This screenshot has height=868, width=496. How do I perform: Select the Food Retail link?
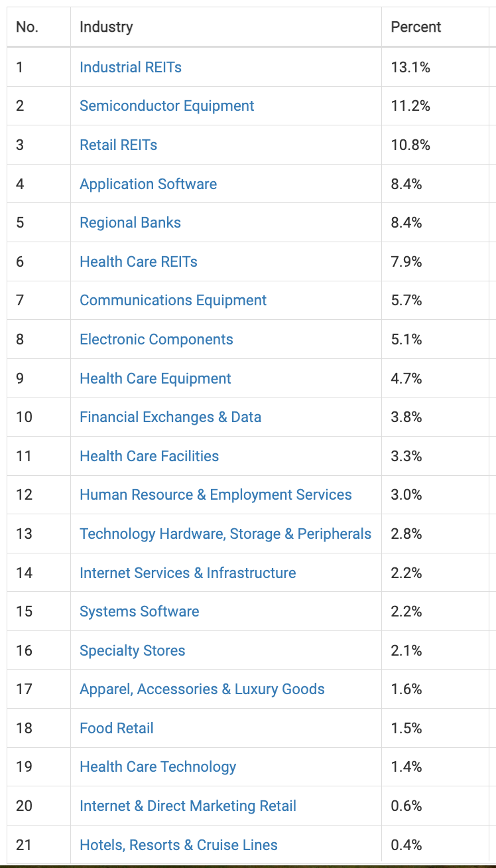click(116, 728)
